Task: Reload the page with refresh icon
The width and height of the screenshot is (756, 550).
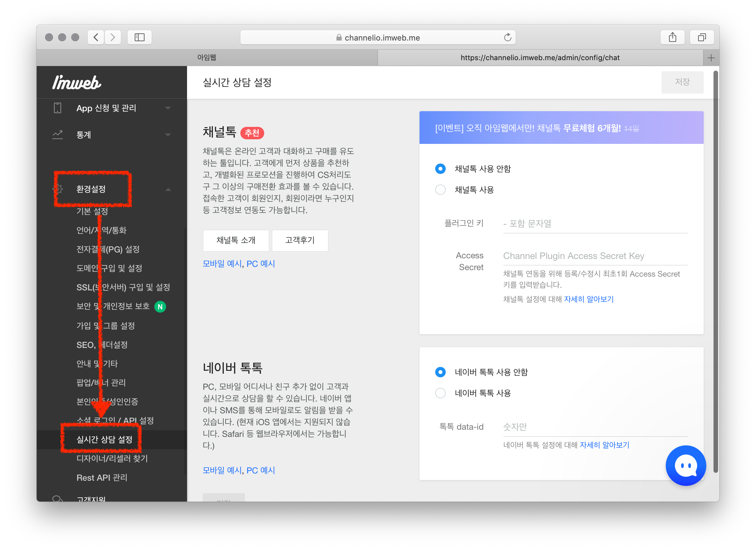Action: pos(507,37)
